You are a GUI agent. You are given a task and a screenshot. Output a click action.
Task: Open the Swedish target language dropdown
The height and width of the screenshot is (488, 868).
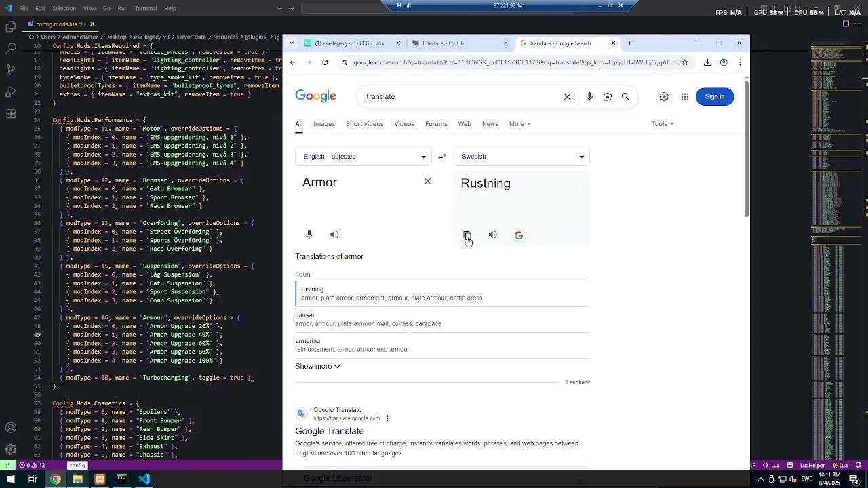click(x=521, y=157)
